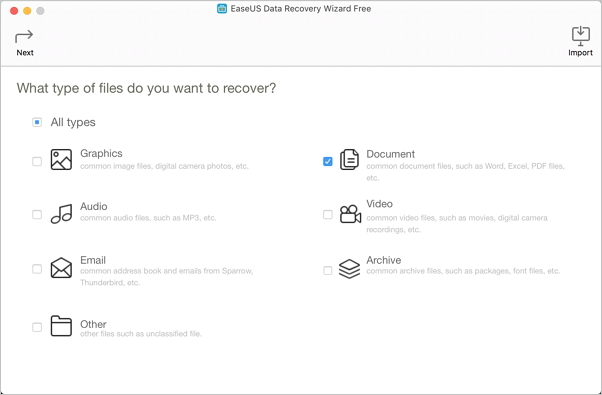Click the EaseUS app icon in title bar

222,8
